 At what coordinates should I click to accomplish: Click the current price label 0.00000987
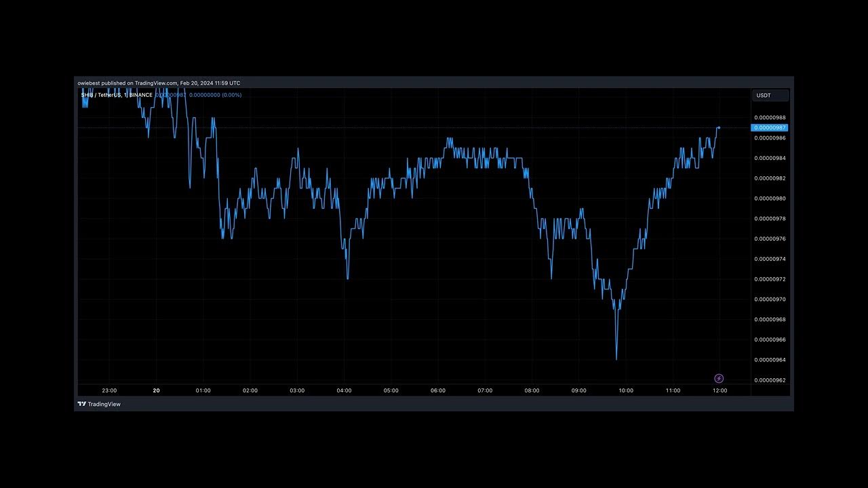(770, 127)
